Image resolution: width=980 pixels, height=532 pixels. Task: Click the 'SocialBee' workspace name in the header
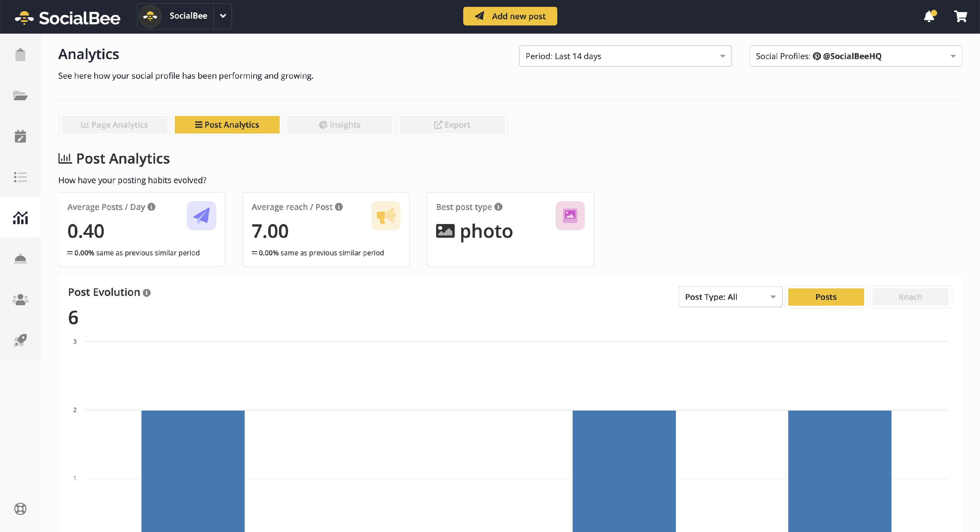pyautogui.click(x=188, y=16)
